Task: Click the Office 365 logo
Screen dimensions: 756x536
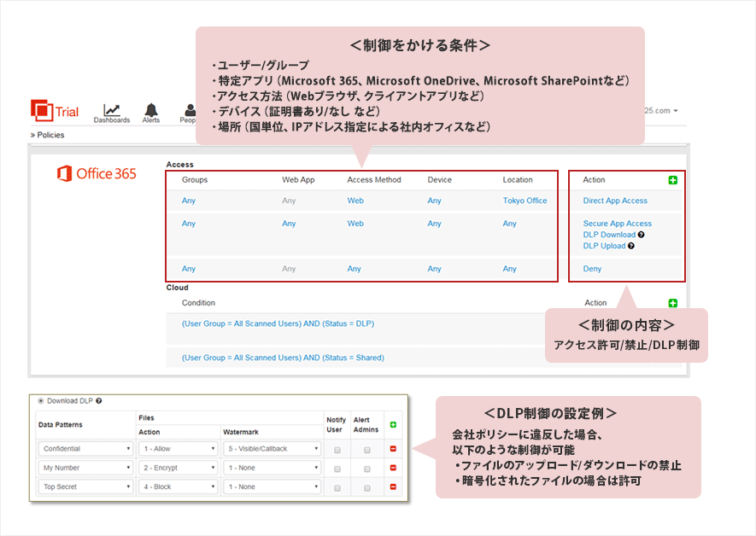Action: tap(97, 173)
